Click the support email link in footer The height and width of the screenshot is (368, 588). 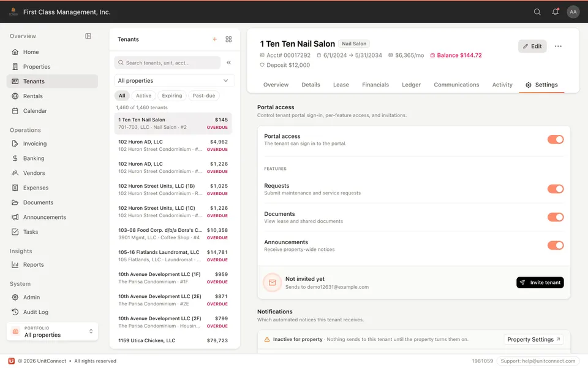538,361
